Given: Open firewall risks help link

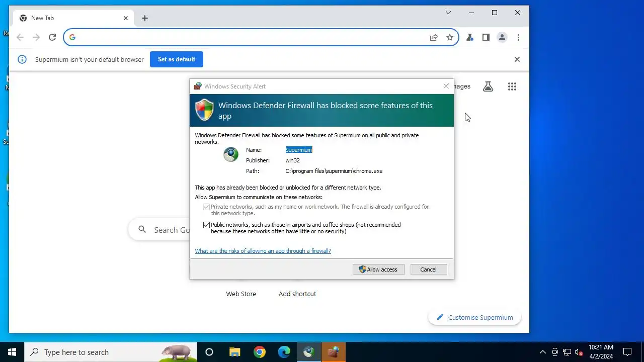Looking at the screenshot, I should tap(263, 251).
